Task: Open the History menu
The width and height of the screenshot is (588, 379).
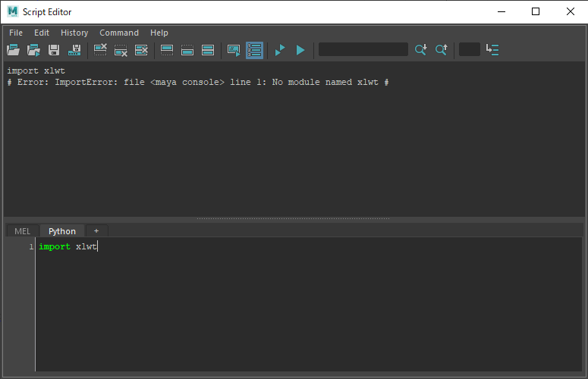Action: click(x=74, y=33)
